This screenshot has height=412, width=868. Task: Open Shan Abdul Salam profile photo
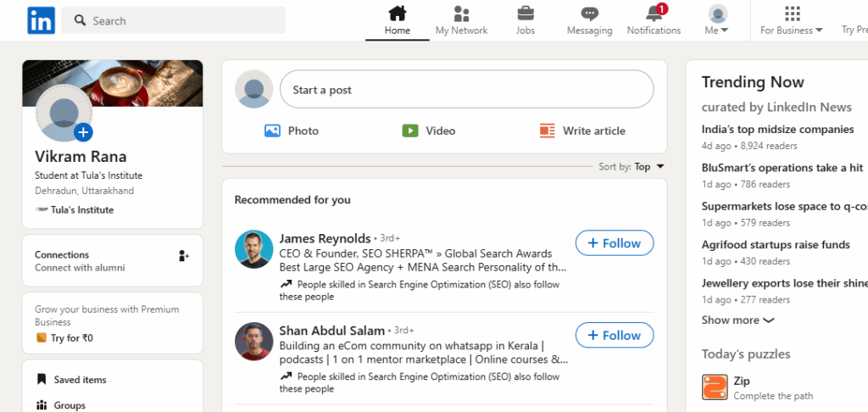click(254, 341)
